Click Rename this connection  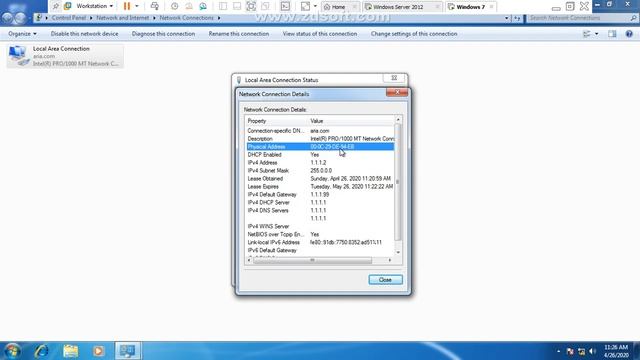click(239, 34)
